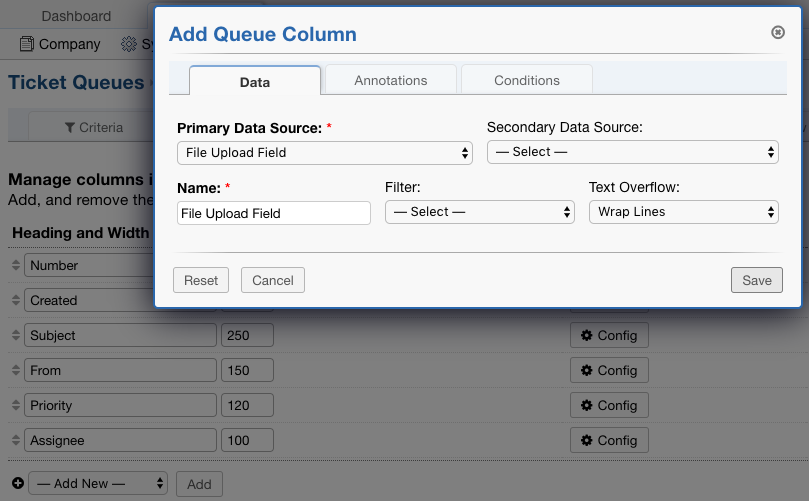
Task: Grab the reorder handle for Number row
Action: point(16,265)
